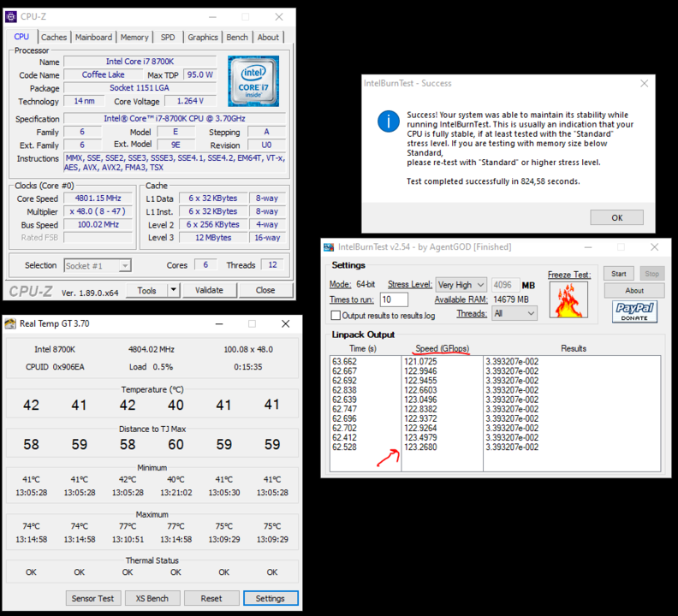Close the Real Temp GT window
This screenshot has height=616, width=678.
click(x=285, y=323)
